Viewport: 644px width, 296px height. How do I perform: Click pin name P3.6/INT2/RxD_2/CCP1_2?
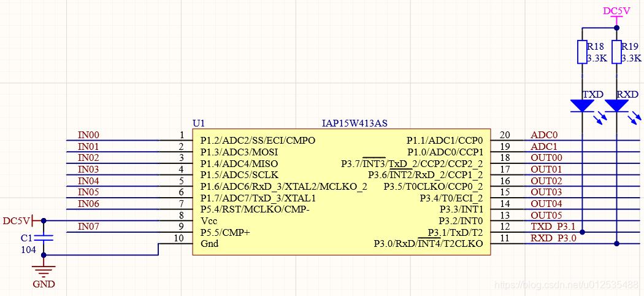pos(426,175)
